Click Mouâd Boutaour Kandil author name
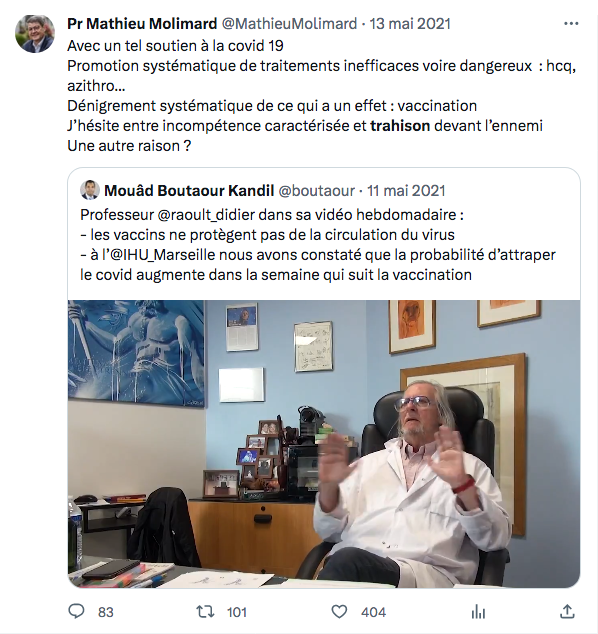This screenshot has width=598, height=634. (189, 190)
